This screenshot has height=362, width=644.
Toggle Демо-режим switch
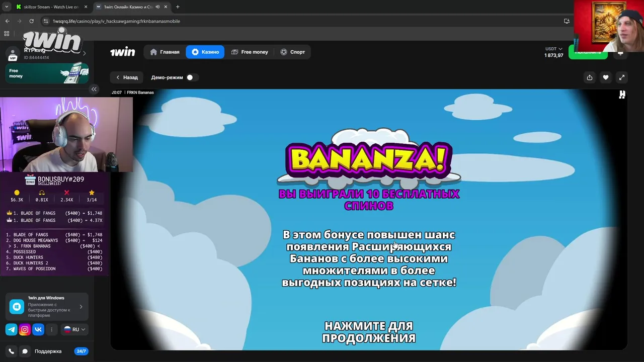pyautogui.click(x=192, y=77)
